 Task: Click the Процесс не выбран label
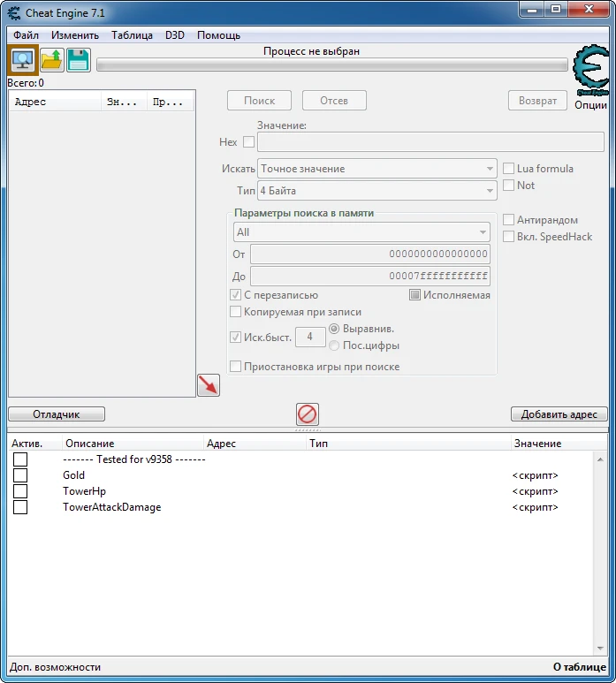(x=311, y=51)
